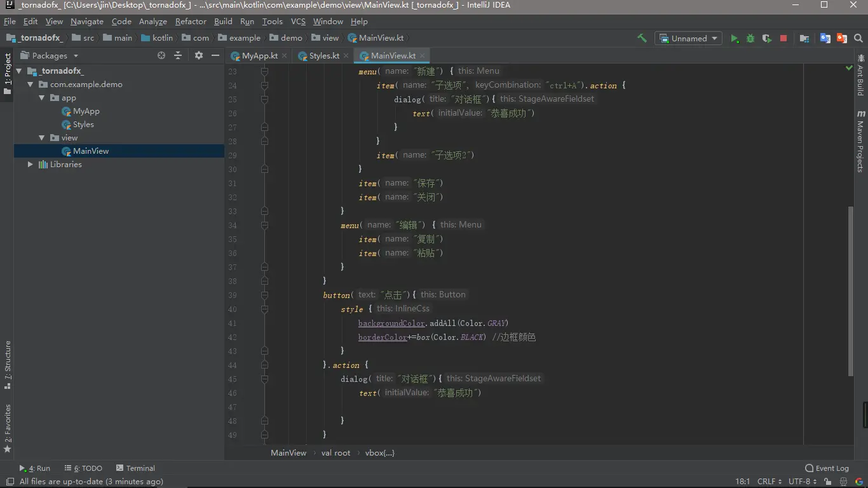868x488 pixels.
Task: Open Search Everywhere magnifier icon
Action: (x=858, y=38)
